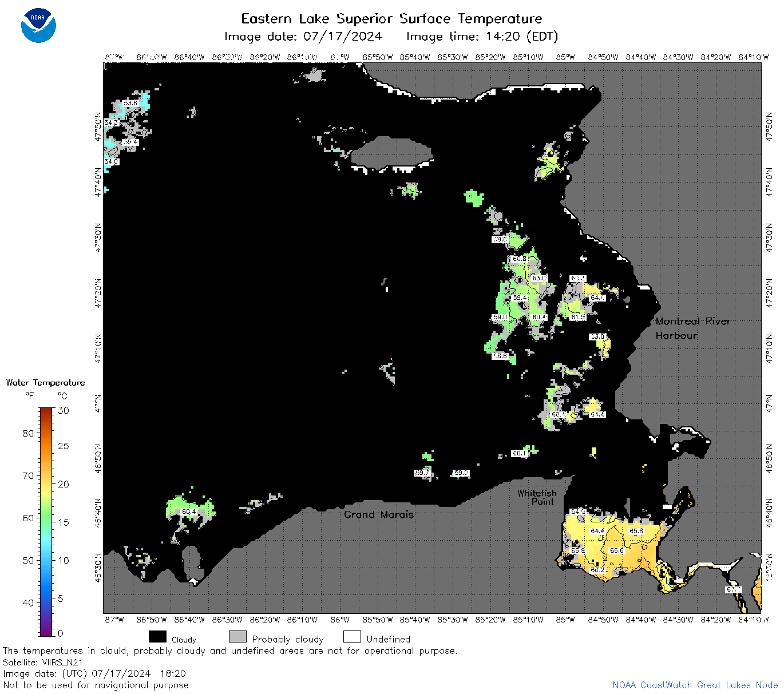The height and width of the screenshot is (694, 784).
Task: Click the Whitefish Point map label
Action: [x=537, y=497]
